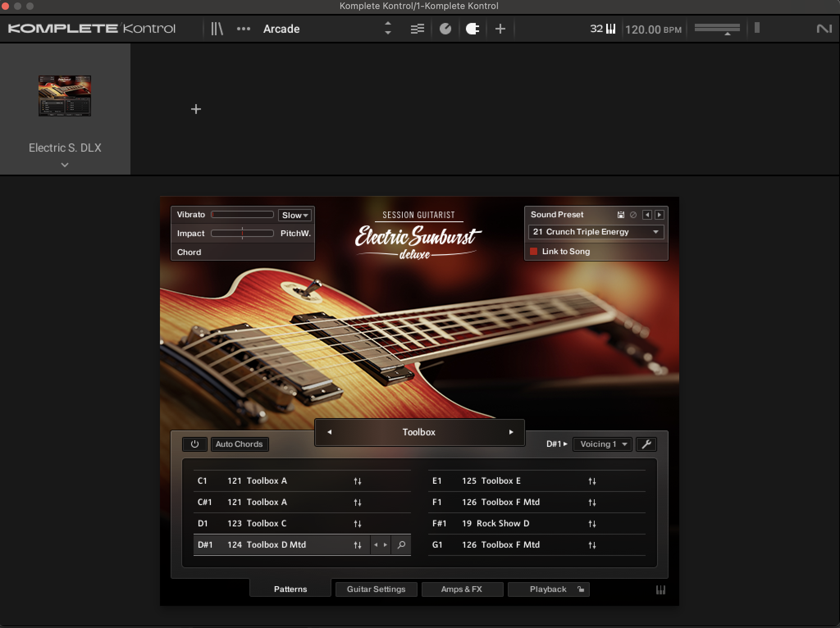The width and height of the screenshot is (840, 628).
Task: Select the Electric S. DLX plug-in thumbnail
Action: [x=65, y=96]
